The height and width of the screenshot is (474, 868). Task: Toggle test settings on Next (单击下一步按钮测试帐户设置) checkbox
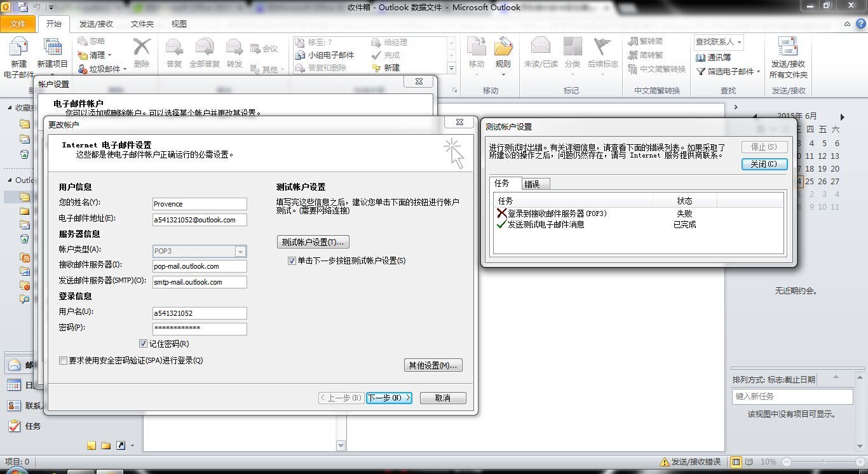click(292, 261)
